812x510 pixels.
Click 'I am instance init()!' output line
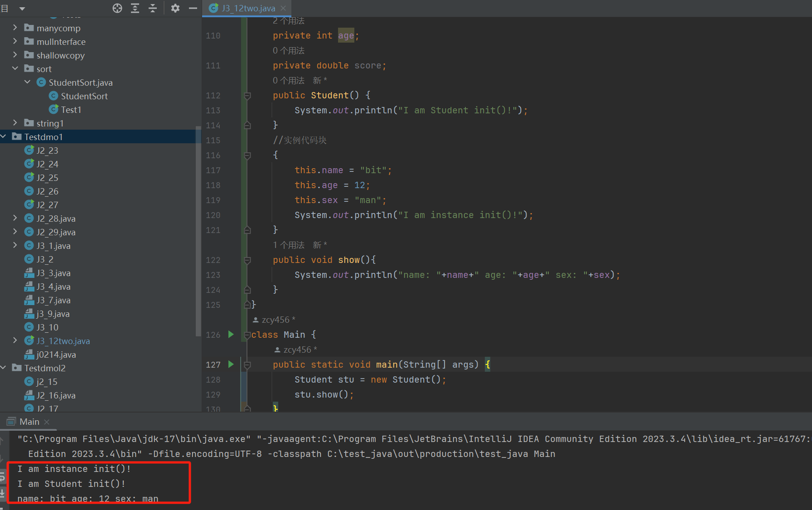point(74,469)
